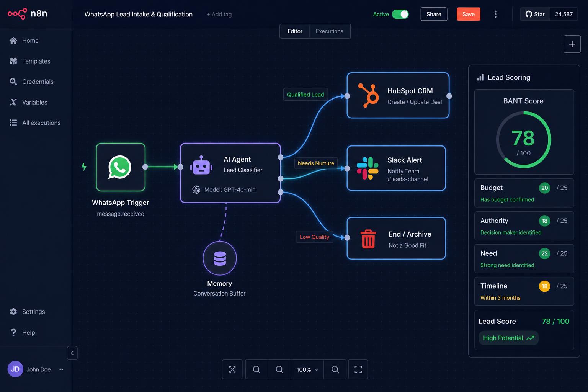Click the trend arrow on High Potential
Viewport: 588px width, 392px height.
point(530,338)
